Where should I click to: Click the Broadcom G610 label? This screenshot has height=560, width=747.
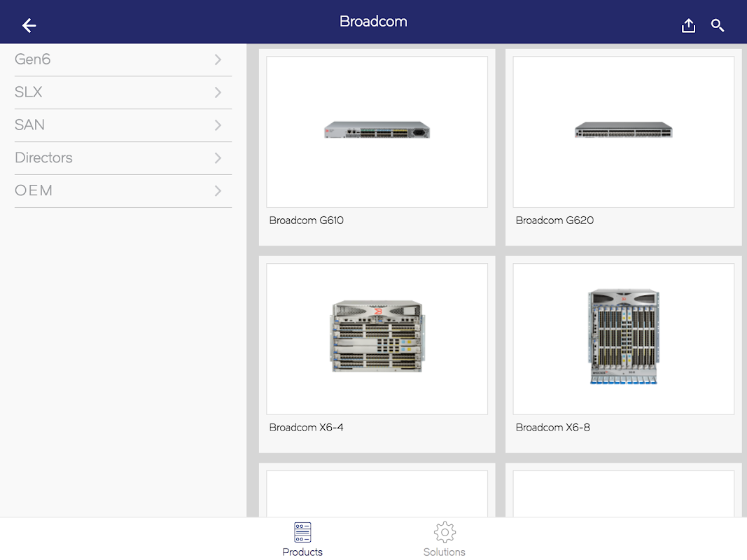307,220
